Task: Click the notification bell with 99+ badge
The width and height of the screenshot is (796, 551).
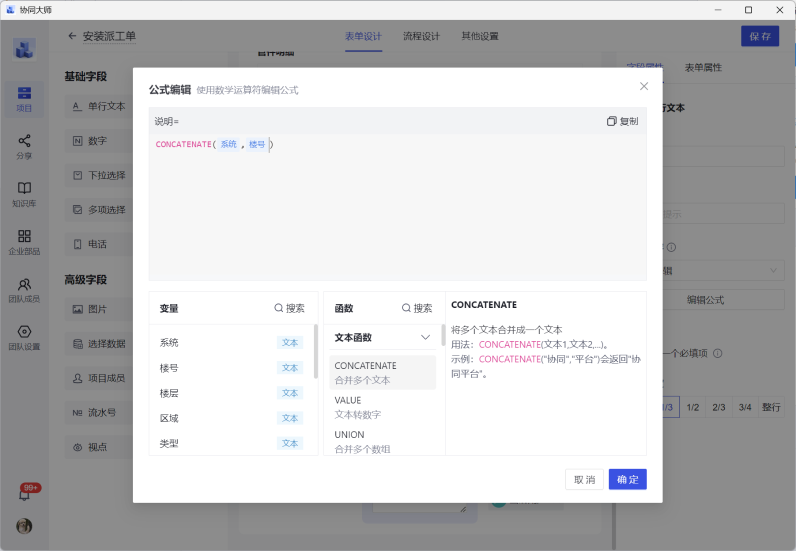Action: click(x=24, y=494)
